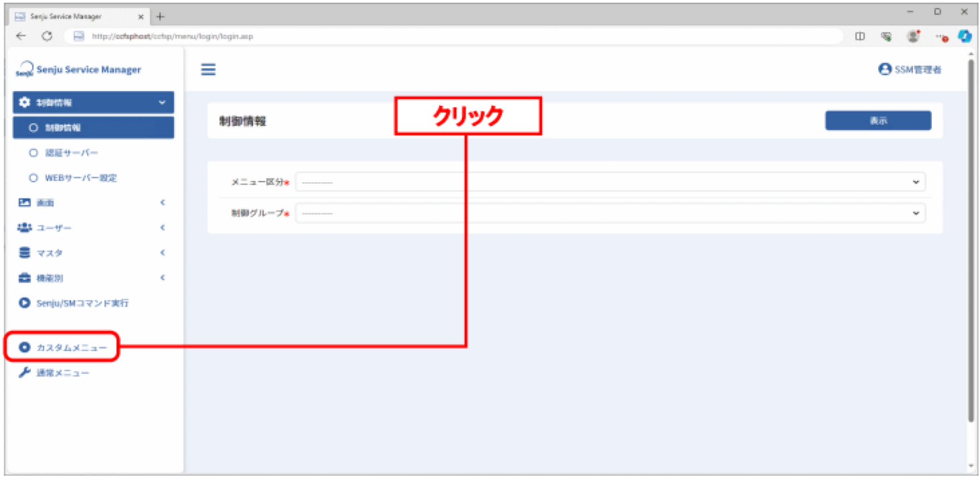Image resolution: width=980 pixels, height=481 pixels.
Task: Click the カスタムメニュー circle icon
Action: [24, 348]
